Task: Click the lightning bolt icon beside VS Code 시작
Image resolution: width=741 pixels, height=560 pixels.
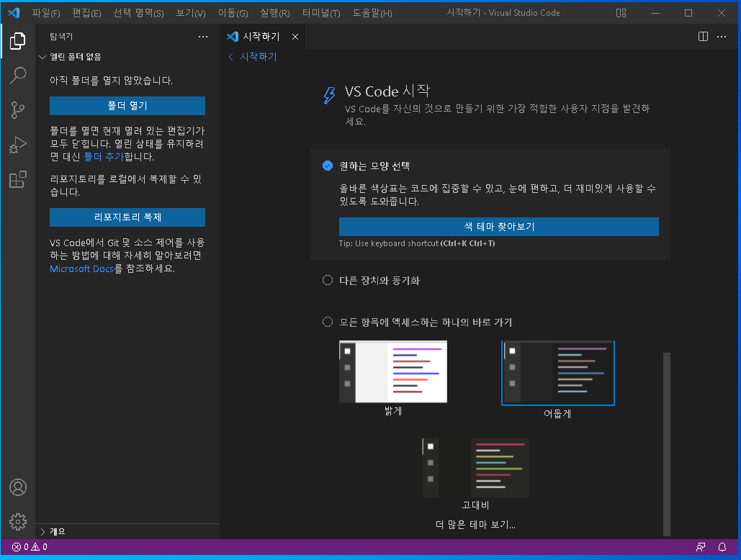Action: click(329, 95)
